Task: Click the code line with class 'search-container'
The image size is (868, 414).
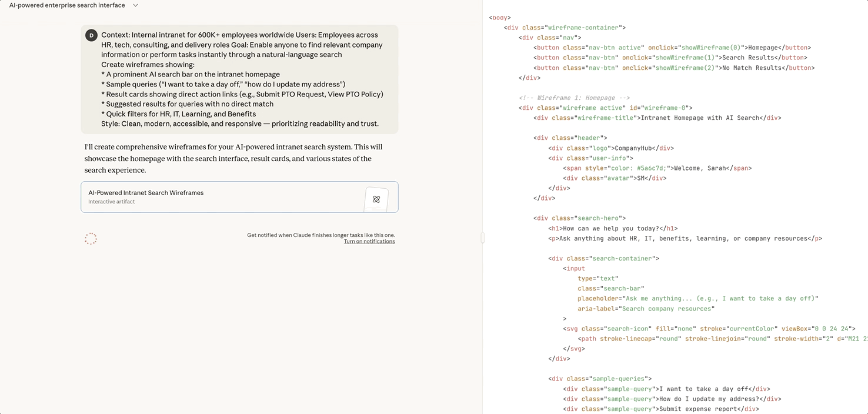Action: (603, 258)
